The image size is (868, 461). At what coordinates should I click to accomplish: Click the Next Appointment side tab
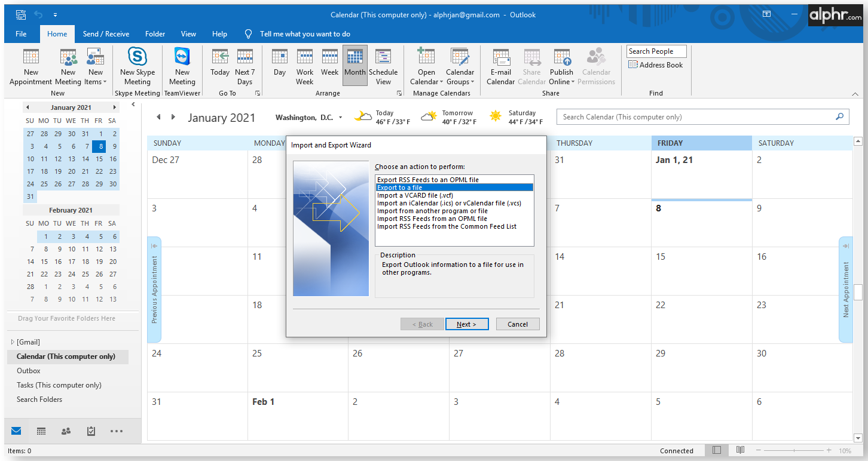pos(846,290)
